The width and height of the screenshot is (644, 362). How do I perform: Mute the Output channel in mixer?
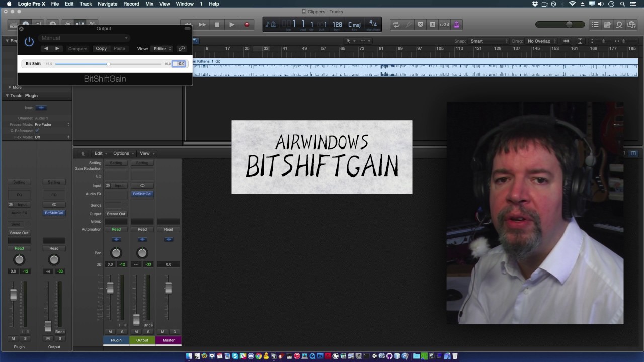tap(136, 332)
